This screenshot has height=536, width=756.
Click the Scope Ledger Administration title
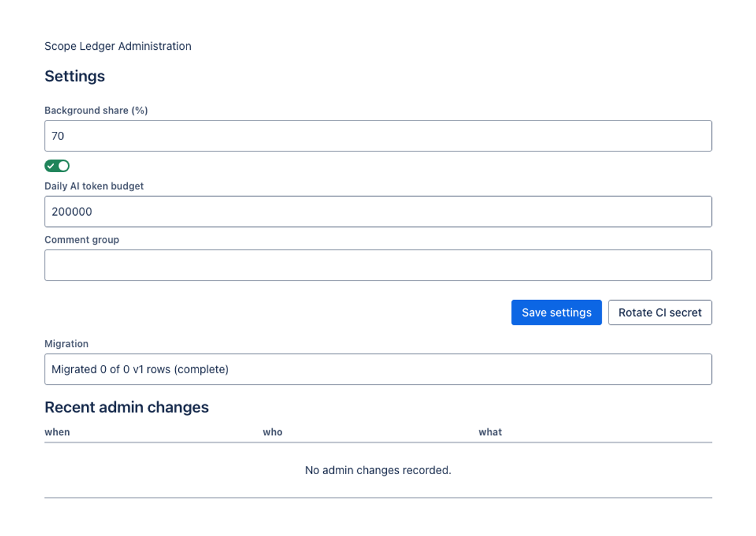pos(118,46)
